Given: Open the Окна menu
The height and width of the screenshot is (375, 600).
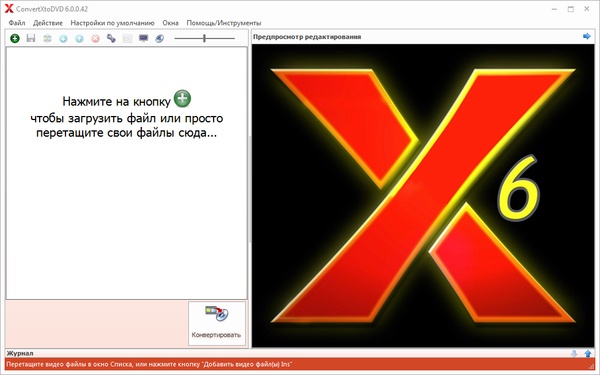Looking at the screenshot, I should tap(170, 23).
